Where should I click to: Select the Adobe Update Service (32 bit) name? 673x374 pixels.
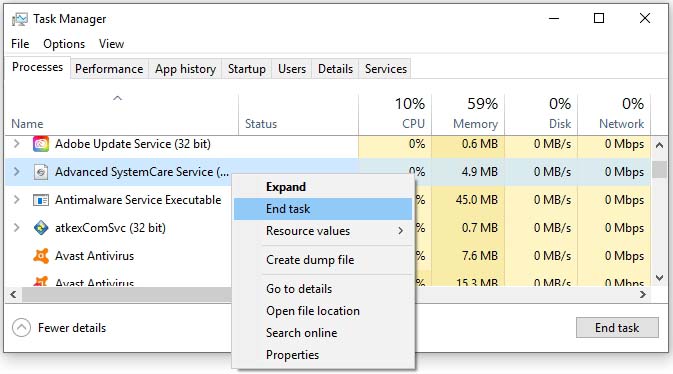tap(133, 144)
